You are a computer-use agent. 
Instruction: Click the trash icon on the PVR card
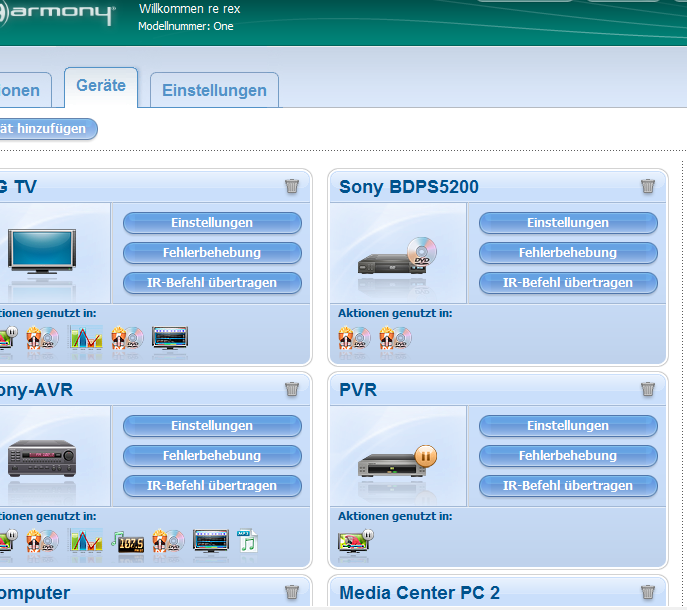[x=648, y=389]
